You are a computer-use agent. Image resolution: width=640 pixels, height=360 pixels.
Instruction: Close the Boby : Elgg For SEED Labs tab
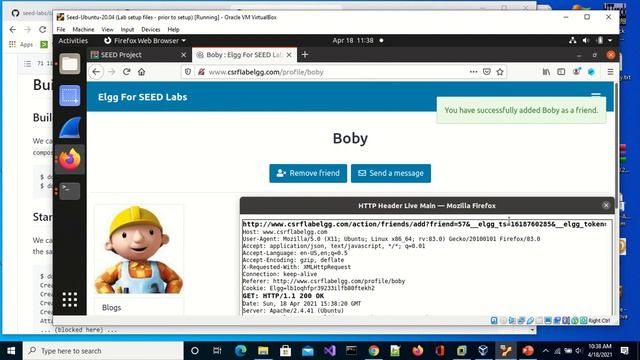(289, 55)
